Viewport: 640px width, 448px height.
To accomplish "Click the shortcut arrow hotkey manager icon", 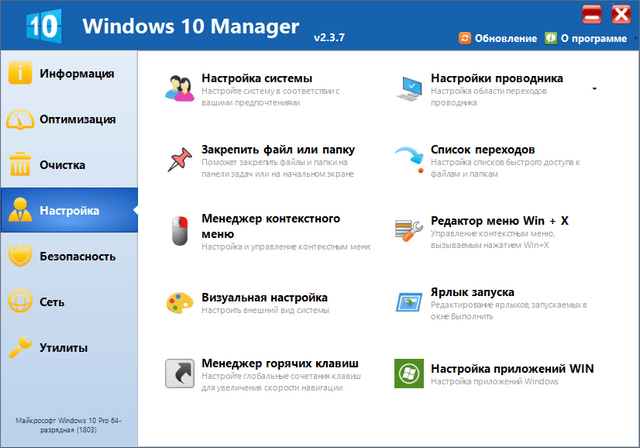I will 180,373.
